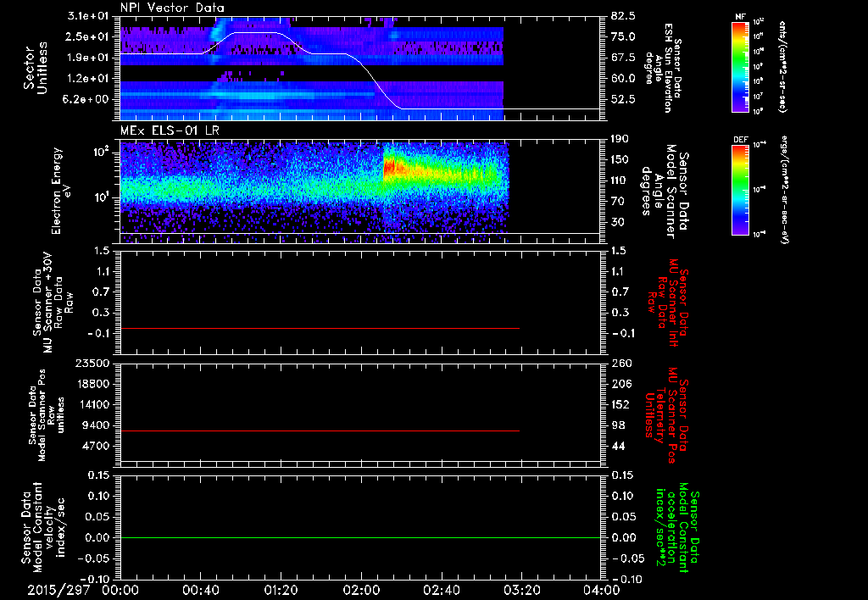Click the '02:40' time tick label
The width and height of the screenshot is (868, 600).
point(441,590)
